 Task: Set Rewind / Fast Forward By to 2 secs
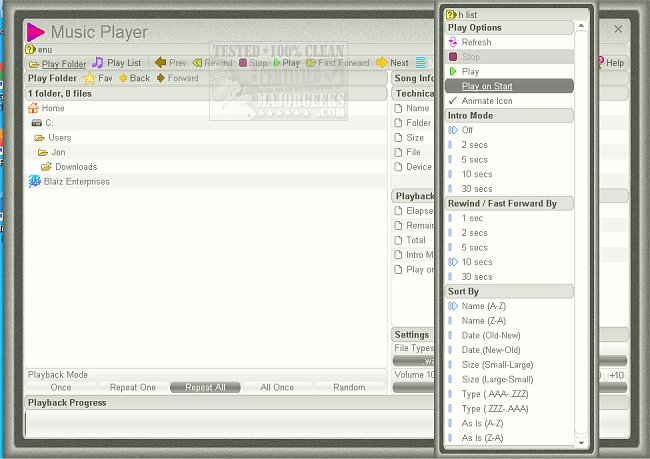click(509, 233)
